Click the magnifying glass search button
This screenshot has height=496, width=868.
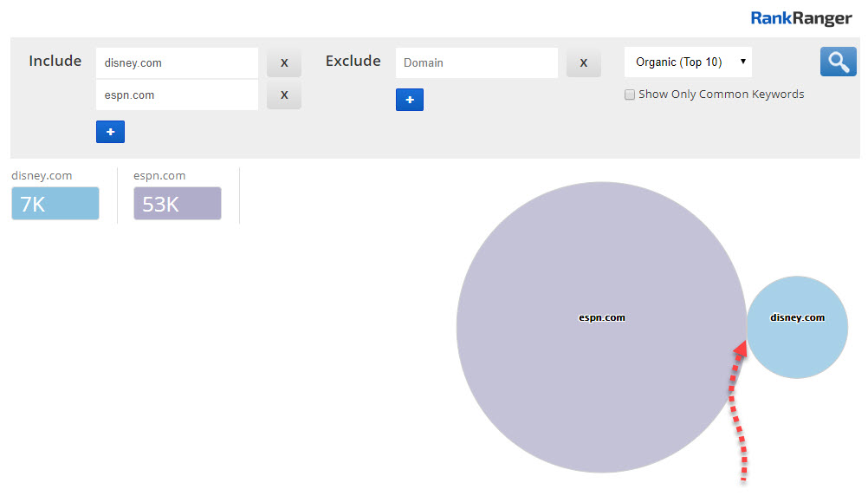click(x=838, y=62)
